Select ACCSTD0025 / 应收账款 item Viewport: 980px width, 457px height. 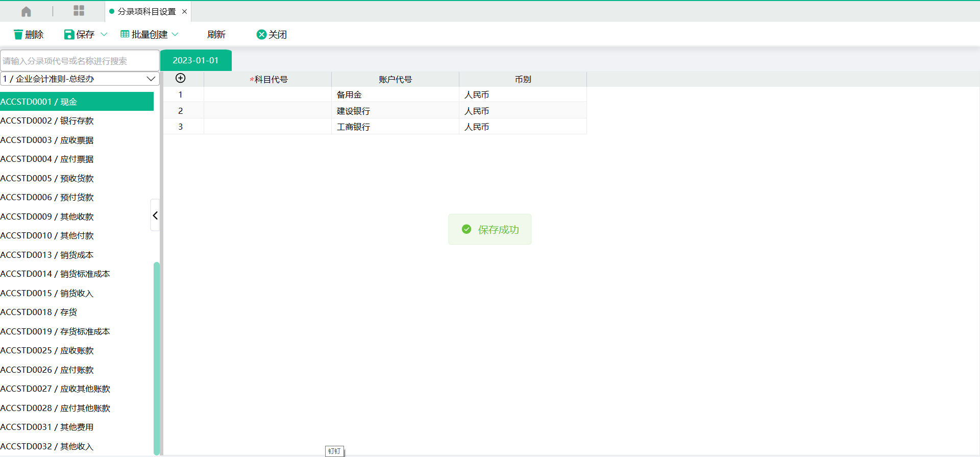coord(77,350)
